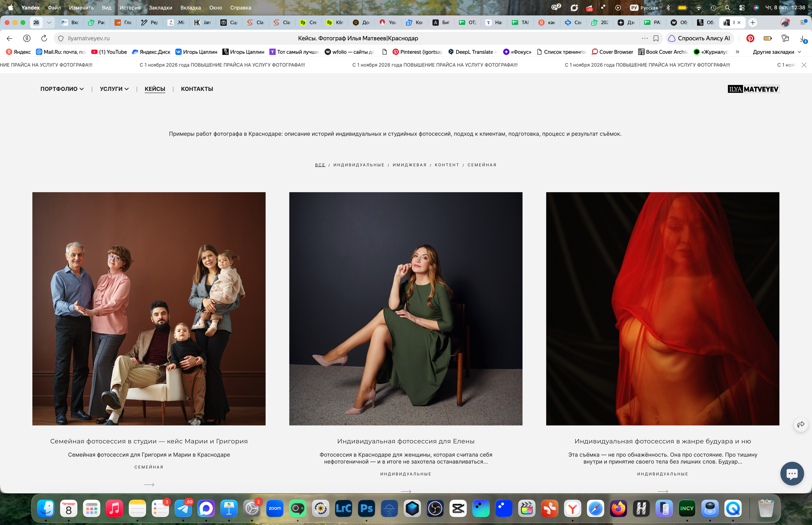Filter cases by ИМИДЖЕВАЯ
This screenshot has width=812, height=525.
[x=409, y=165]
